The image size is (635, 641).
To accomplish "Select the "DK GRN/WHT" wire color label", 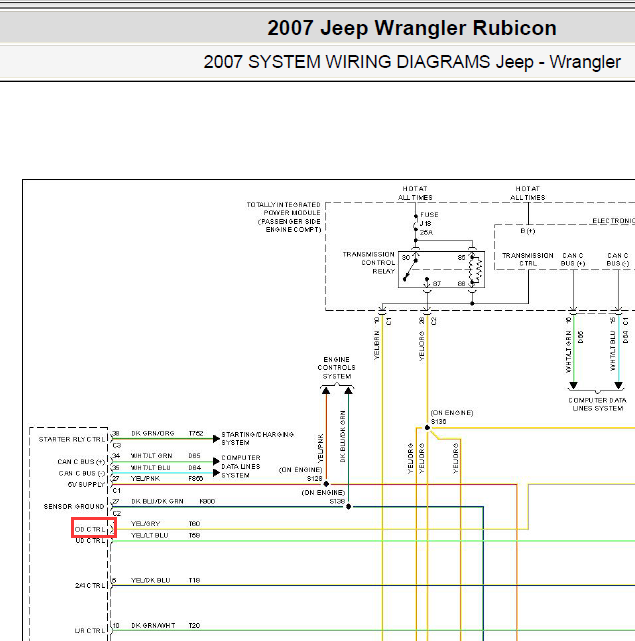I will coord(153,625).
